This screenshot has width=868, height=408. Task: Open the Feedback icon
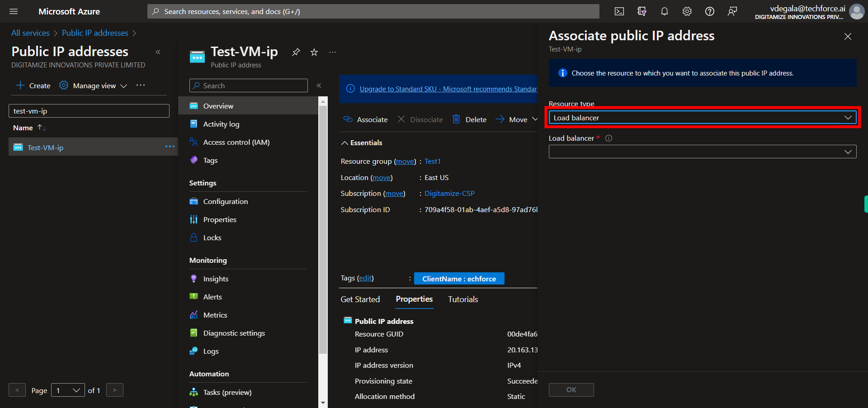pos(732,11)
